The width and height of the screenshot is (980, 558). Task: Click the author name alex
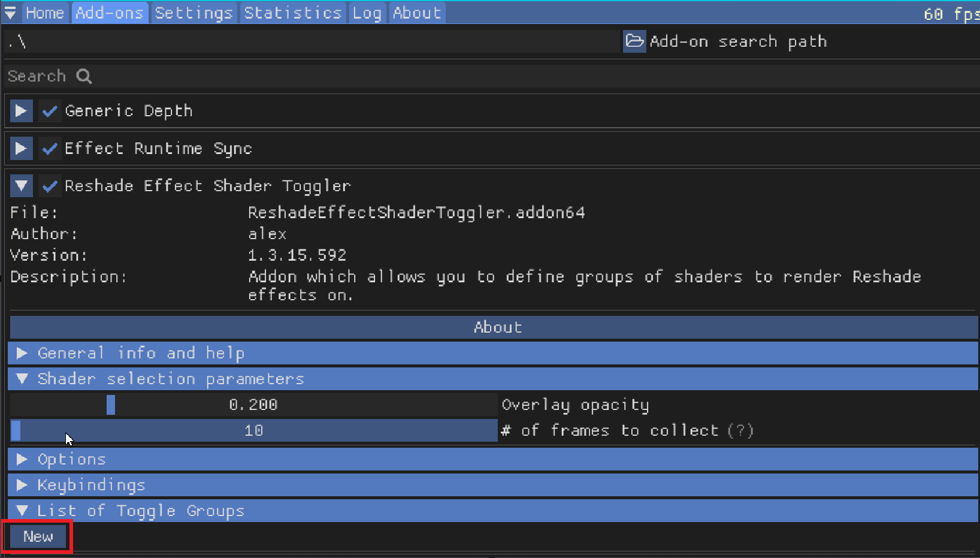(x=267, y=234)
